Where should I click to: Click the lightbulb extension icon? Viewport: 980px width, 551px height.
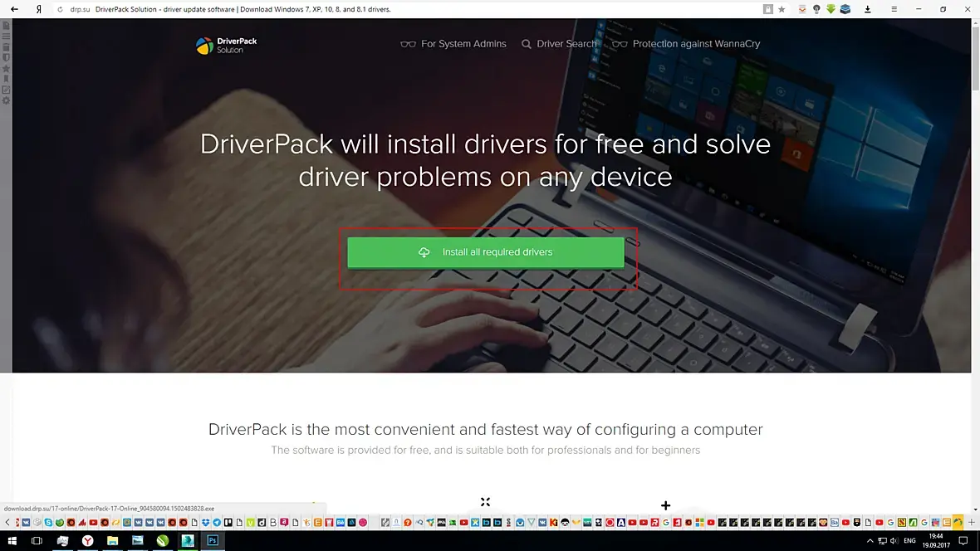[x=816, y=9]
